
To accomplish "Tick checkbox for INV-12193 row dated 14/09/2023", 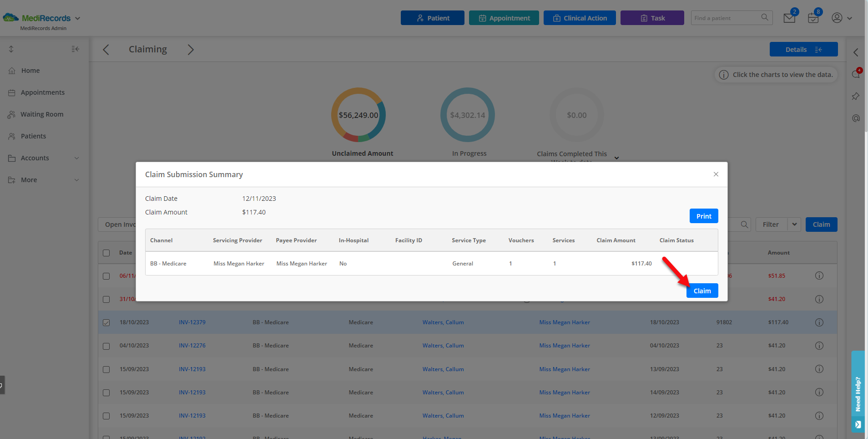I will [x=106, y=393].
